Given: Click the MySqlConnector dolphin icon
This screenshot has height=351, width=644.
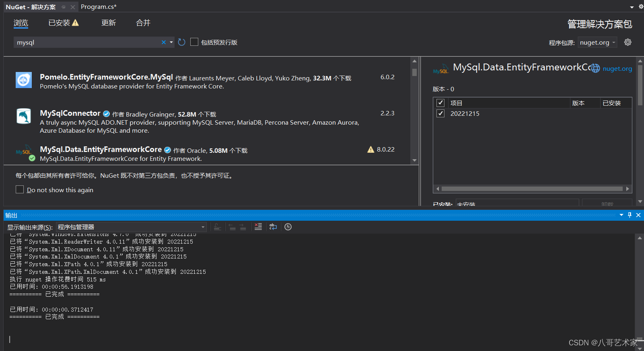Looking at the screenshot, I should (24, 116).
